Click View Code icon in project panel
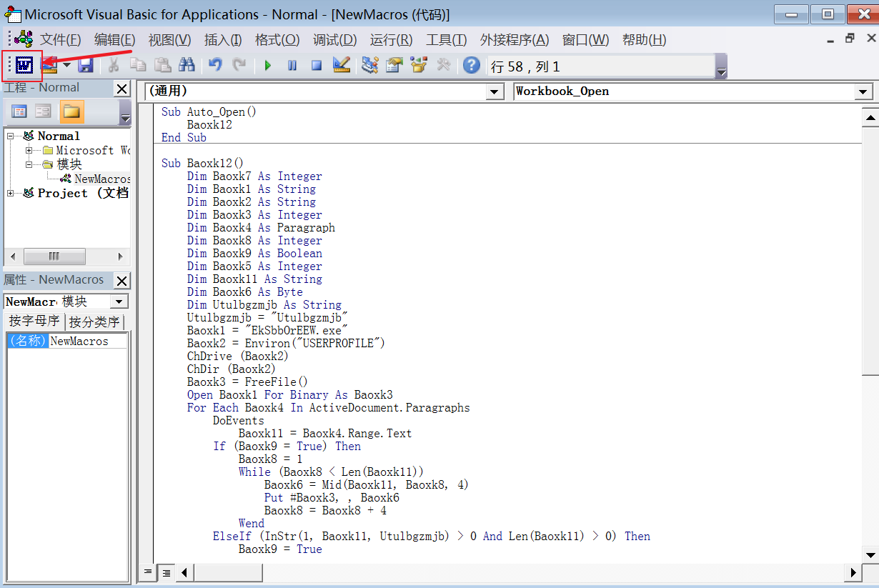This screenshot has width=879, height=588. (19, 111)
